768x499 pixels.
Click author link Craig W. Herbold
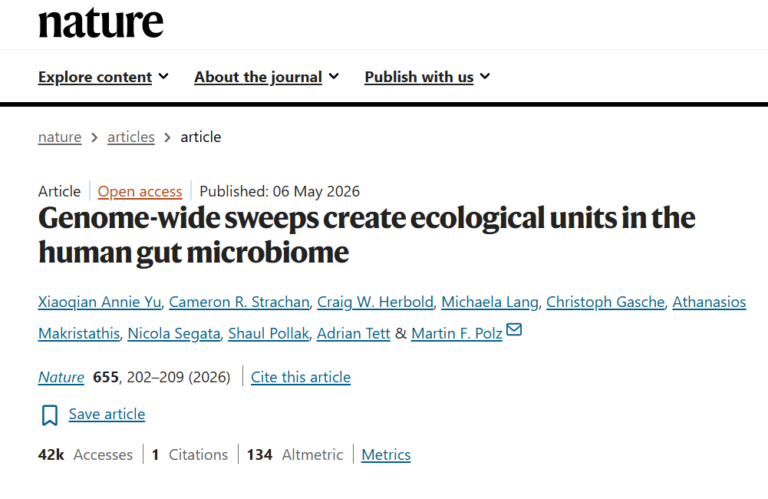click(375, 302)
